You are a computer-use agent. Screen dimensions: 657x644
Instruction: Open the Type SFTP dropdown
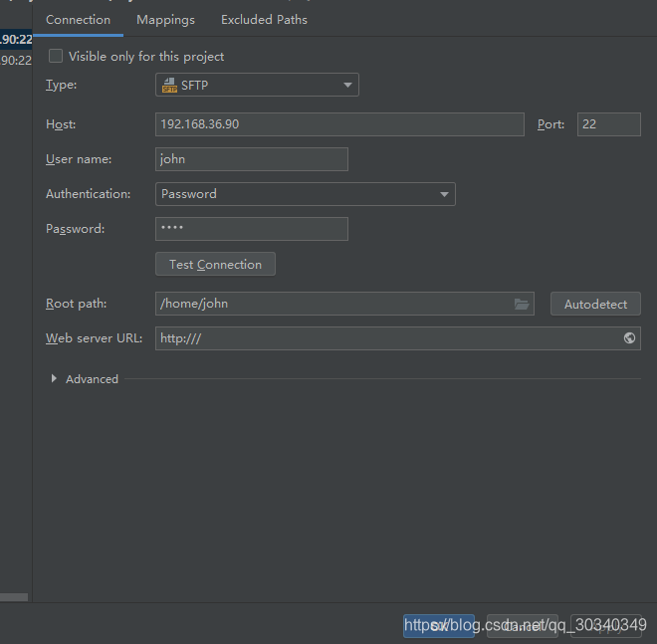pyautogui.click(x=257, y=85)
